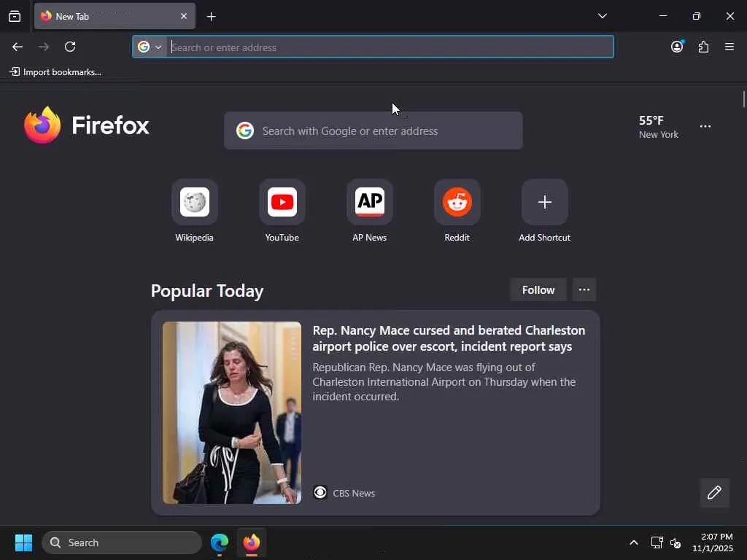Click the CBS News eye logo

click(320, 492)
